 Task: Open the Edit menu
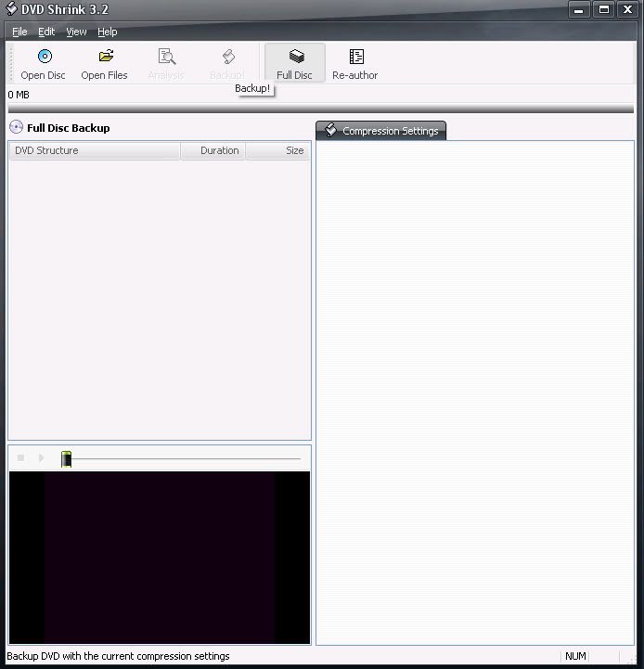tap(46, 32)
